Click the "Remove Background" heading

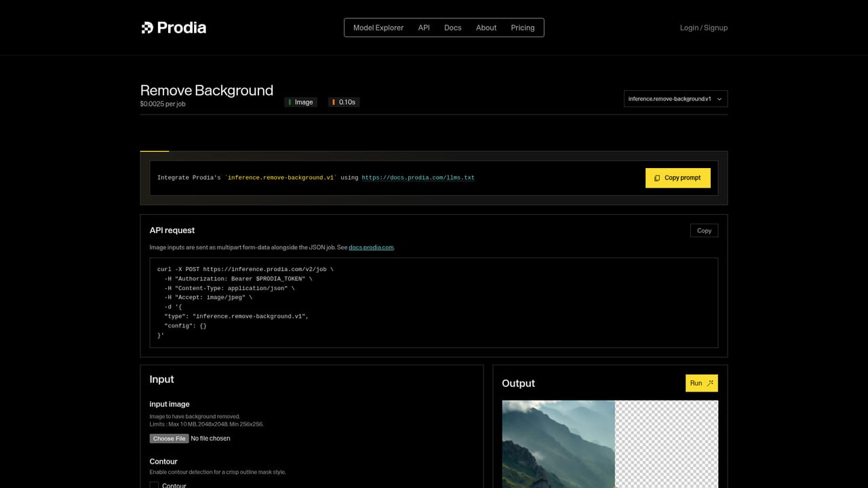pyautogui.click(x=207, y=90)
